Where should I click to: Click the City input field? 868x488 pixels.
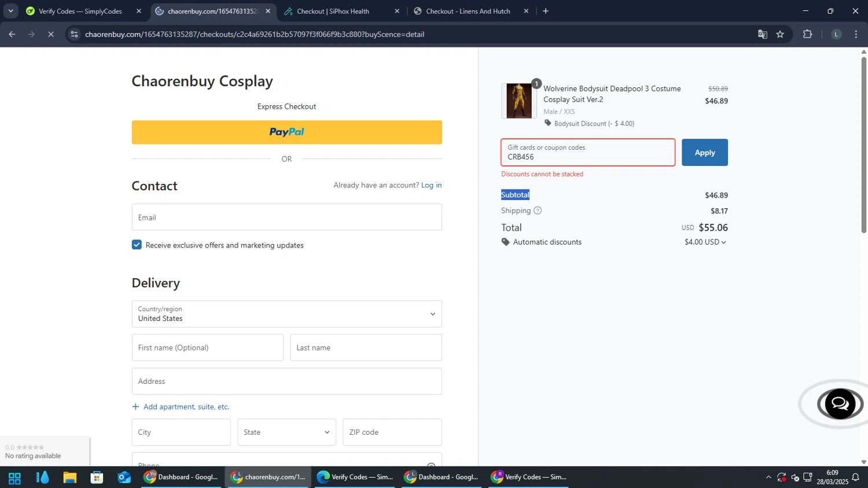tap(181, 432)
